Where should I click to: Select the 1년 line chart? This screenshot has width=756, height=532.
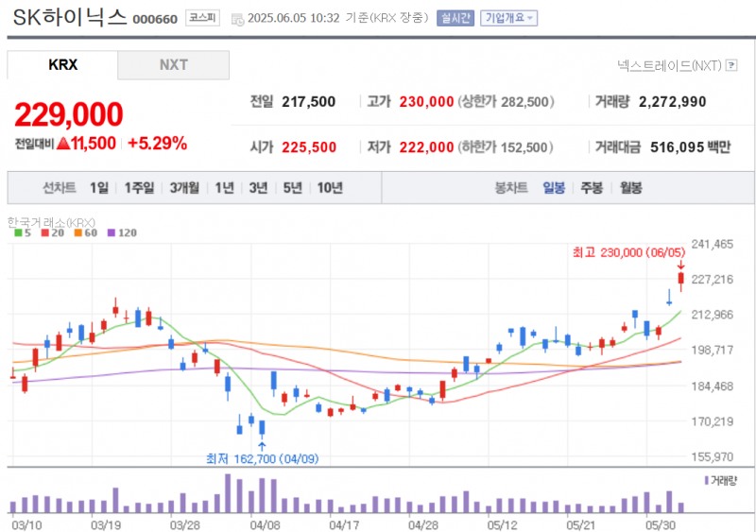(x=224, y=188)
